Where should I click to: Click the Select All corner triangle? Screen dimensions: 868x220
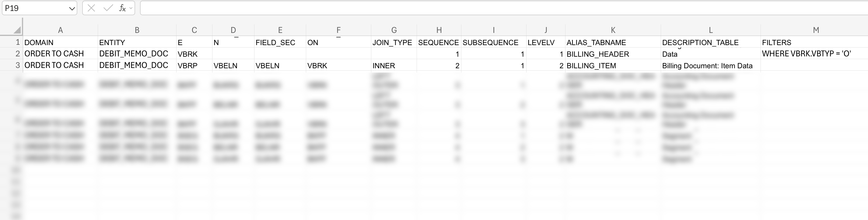(x=17, y=30)
